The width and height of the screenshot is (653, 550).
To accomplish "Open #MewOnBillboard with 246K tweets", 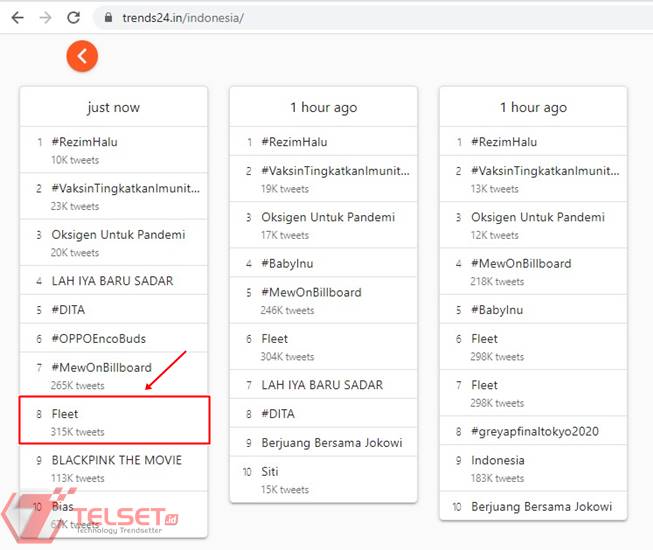I will [311, 293].
